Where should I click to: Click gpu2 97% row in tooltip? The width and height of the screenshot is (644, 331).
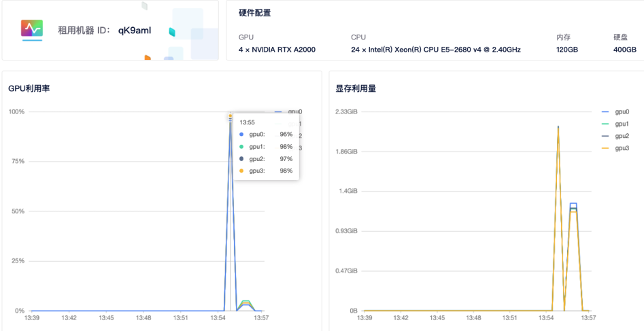tap(266, 159)
